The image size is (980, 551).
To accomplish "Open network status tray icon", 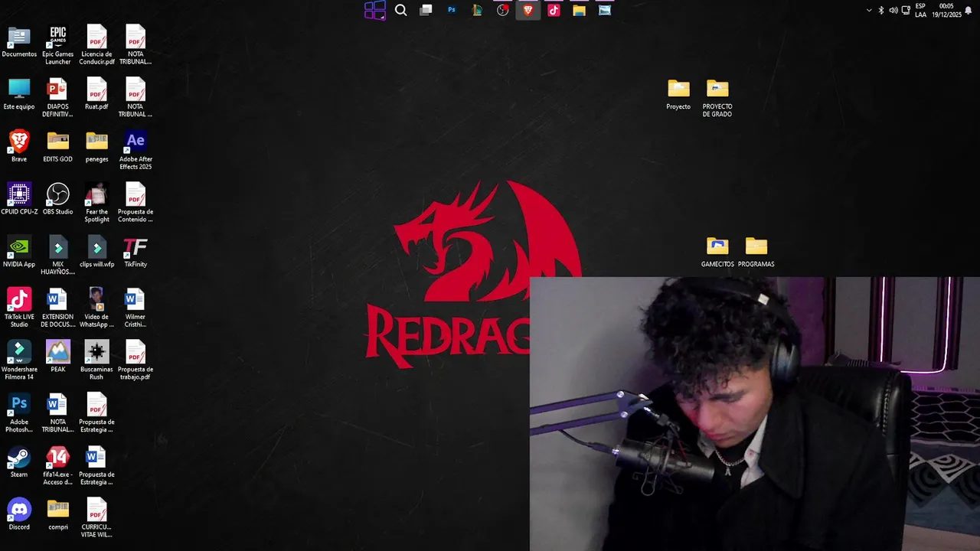I will pos(906,10).
